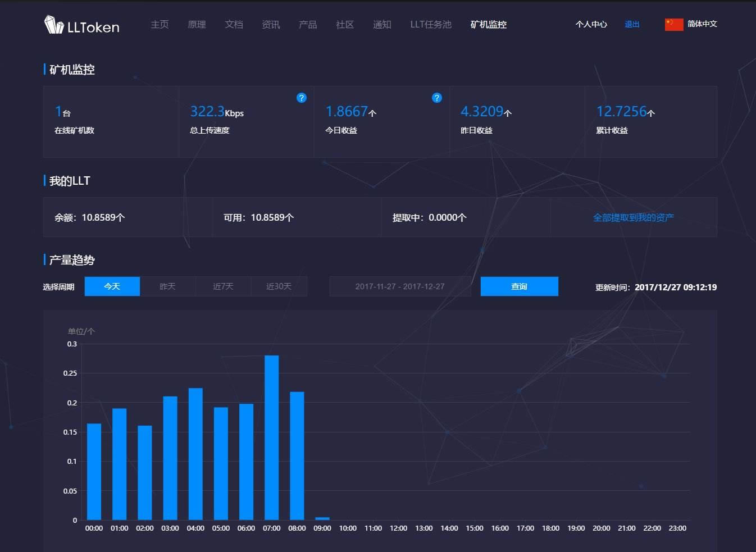Open 矿机监控 navigation tab
The width and height of the screenshot is (756, 552).
(x=489, y=25)
